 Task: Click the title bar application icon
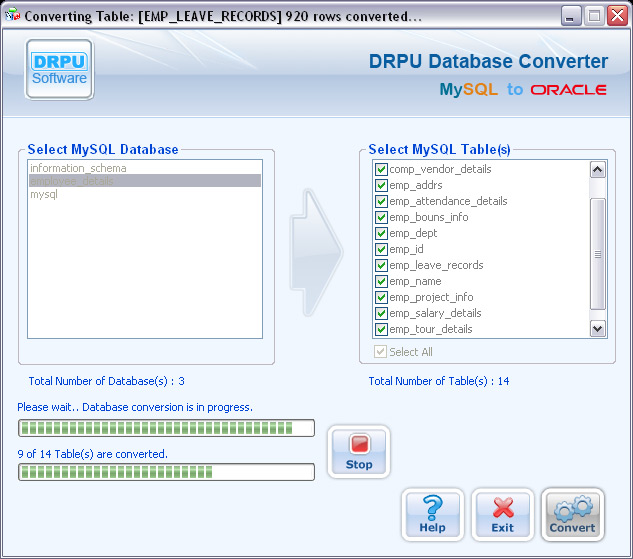click(12, 16)
